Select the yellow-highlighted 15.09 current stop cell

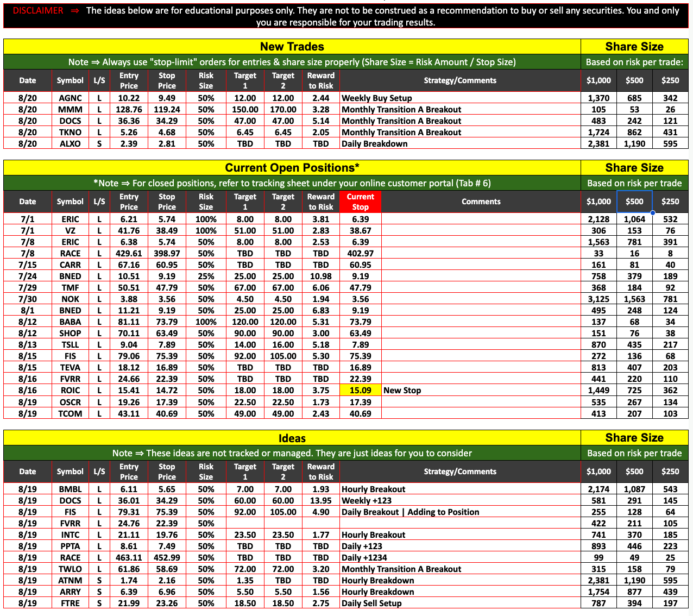click(x=360, y=391)
